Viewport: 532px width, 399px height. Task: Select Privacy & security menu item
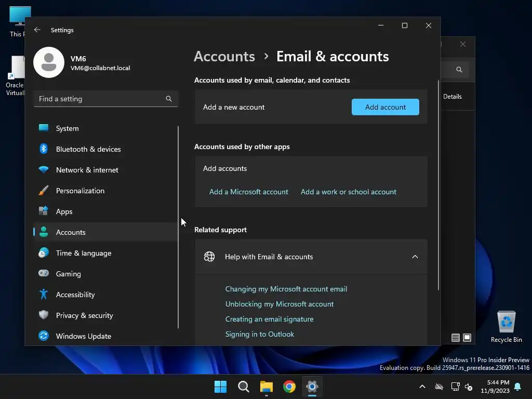106,315
